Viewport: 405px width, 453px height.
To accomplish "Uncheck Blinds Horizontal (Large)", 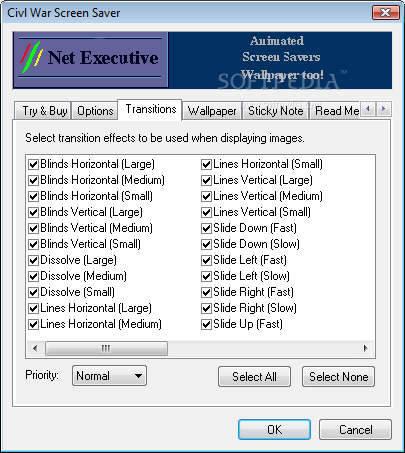I will (x=33, y=164).
